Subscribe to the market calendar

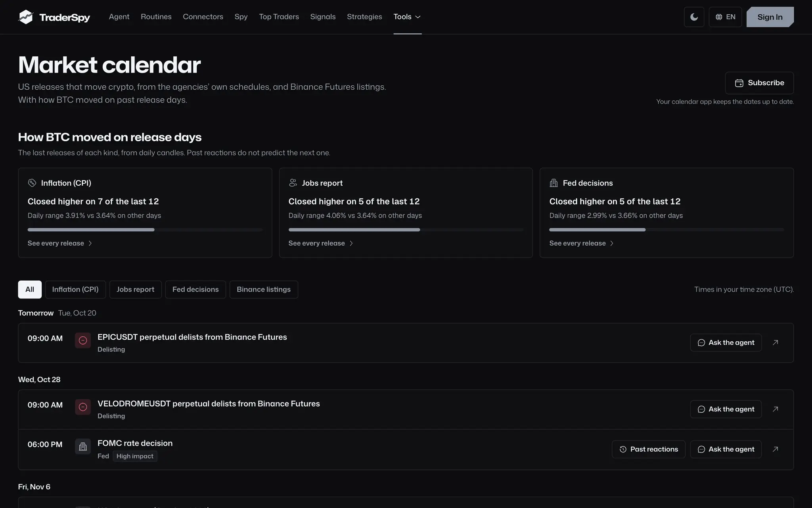[x=759, y=83]
